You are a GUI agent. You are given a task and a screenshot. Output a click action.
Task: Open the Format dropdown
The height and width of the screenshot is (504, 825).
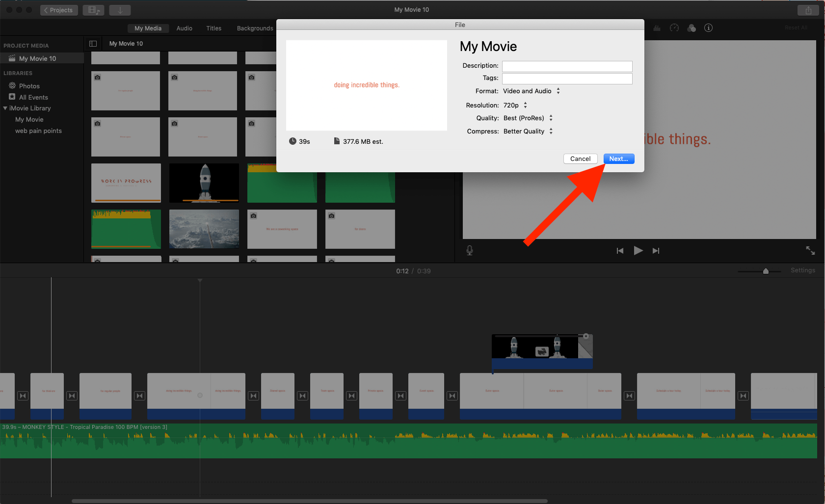tap(531, 91)
